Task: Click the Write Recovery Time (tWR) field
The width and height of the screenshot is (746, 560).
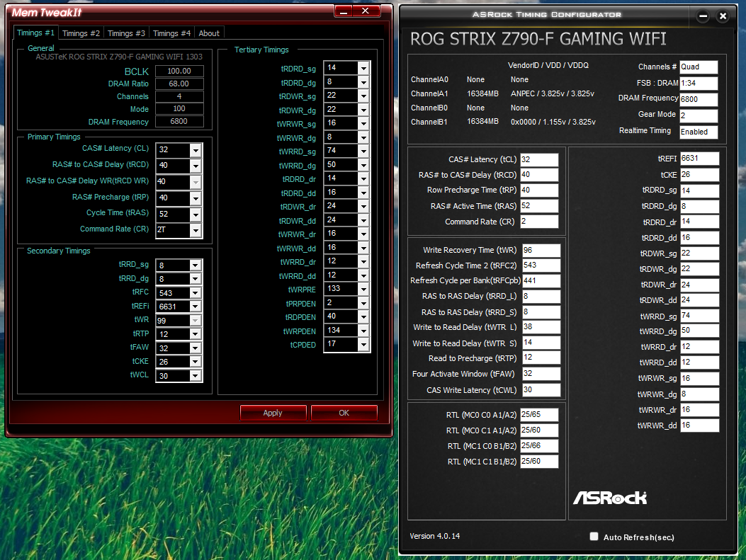Action: tap(541, 250)
